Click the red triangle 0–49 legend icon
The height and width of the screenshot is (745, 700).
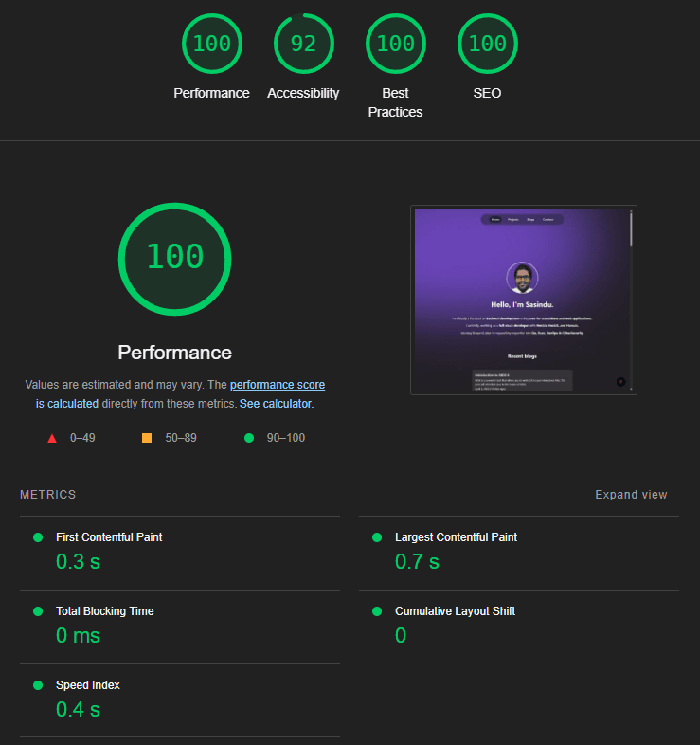click(52, 438)
